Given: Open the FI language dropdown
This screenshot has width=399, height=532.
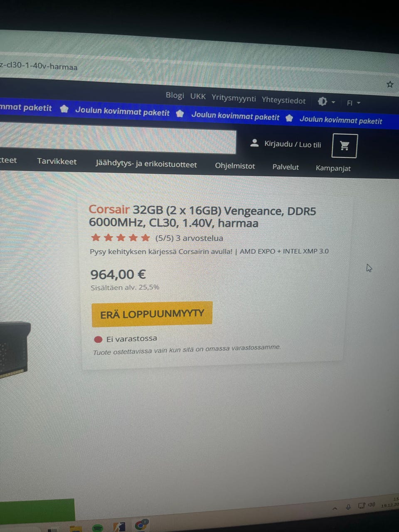Looking at the screenshot, I should [x=354, y=103].
